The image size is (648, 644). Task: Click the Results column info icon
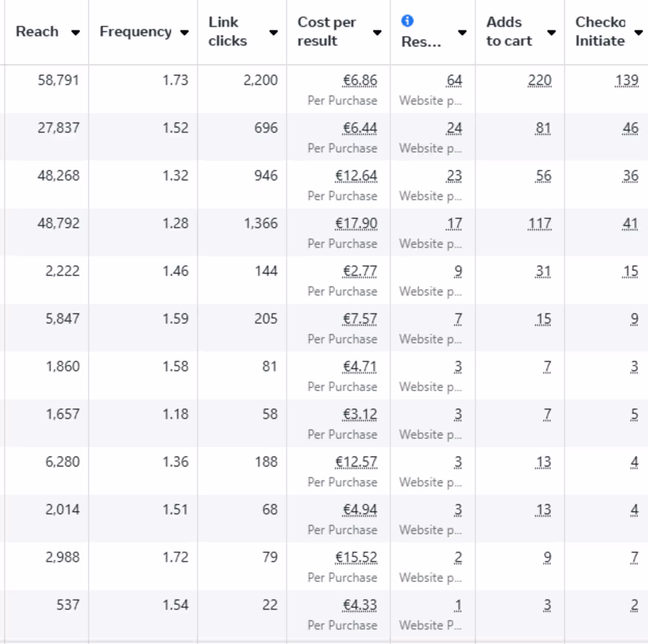407,19
